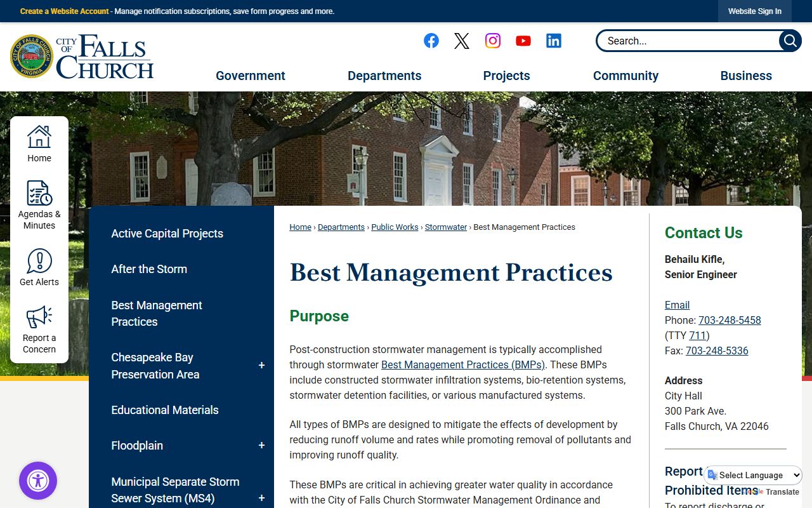Click phone number 703-248-5458
The height and width of the screenshot is (508, 812).
point(730,320)
